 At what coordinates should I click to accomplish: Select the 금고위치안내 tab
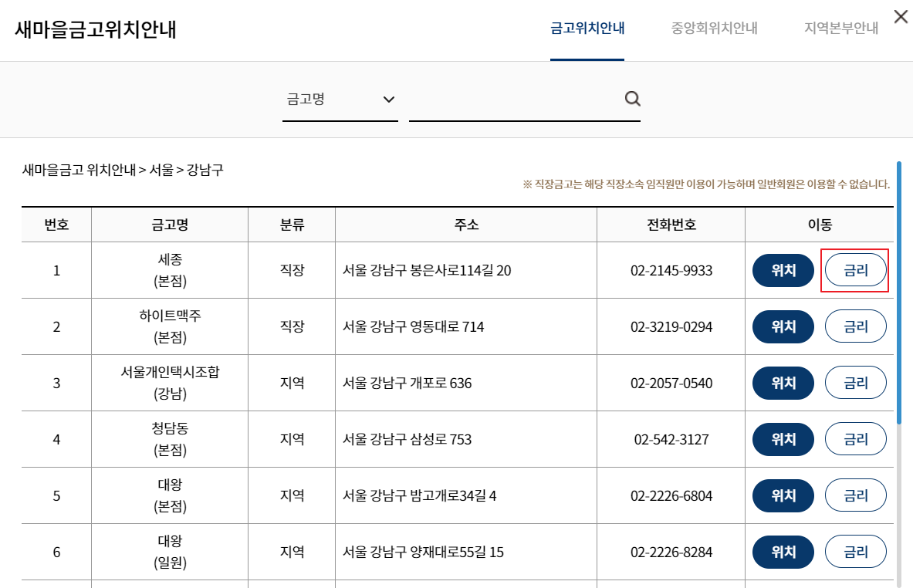(587, 28)
